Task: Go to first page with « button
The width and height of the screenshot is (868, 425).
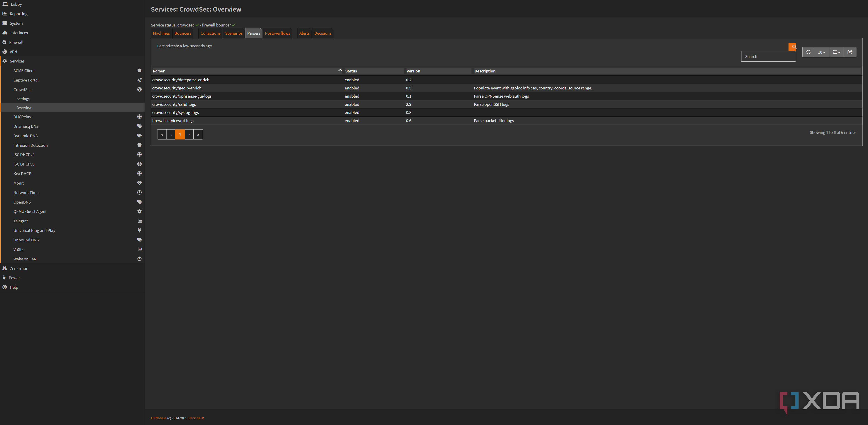Action: click(162, 134)
